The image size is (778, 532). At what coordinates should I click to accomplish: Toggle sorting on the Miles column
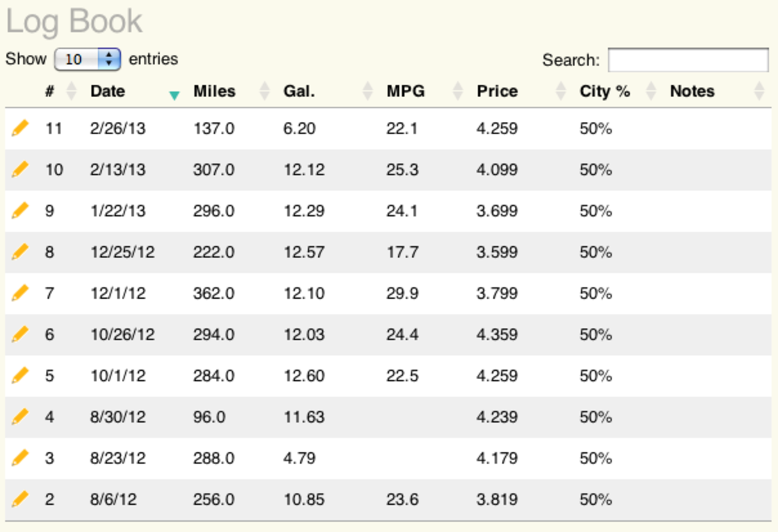(x=214, y=91)
